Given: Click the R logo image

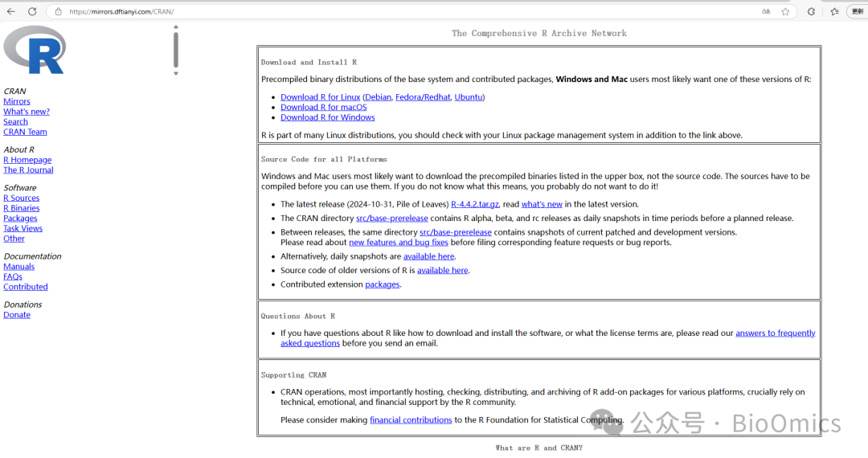Looking at the screenshot, I should [35, 50].
